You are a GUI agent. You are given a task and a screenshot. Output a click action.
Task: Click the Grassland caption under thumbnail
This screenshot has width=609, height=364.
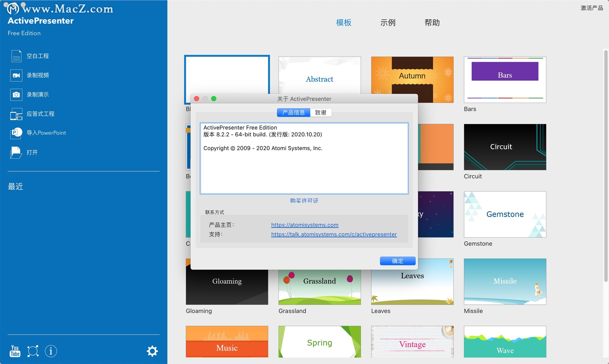click(292, 311)
